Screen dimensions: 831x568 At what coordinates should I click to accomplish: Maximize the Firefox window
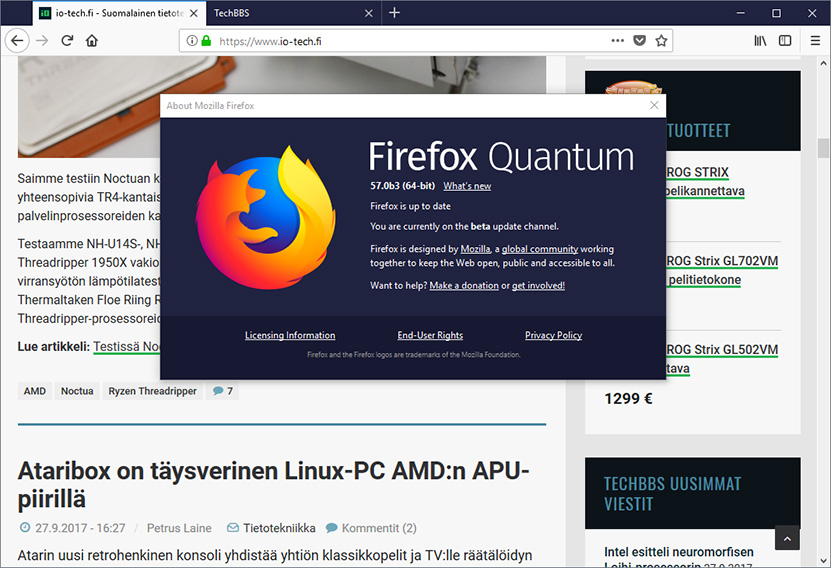point(776,13)
